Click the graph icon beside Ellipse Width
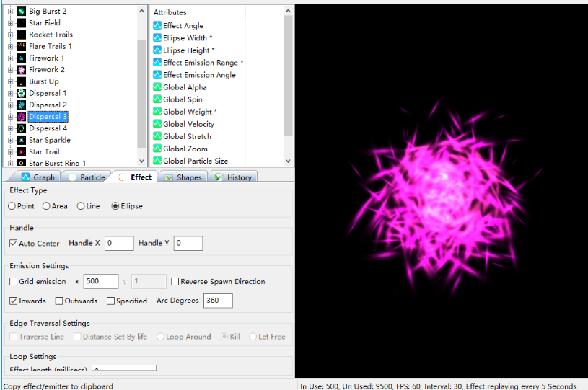 [157, 37]
